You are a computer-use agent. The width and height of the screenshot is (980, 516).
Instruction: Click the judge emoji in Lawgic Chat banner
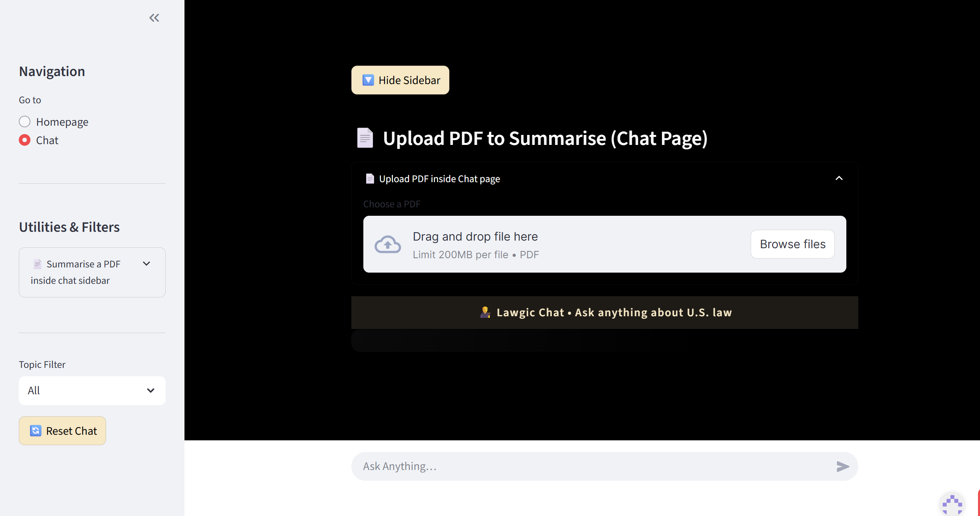[x=485, y=312]
